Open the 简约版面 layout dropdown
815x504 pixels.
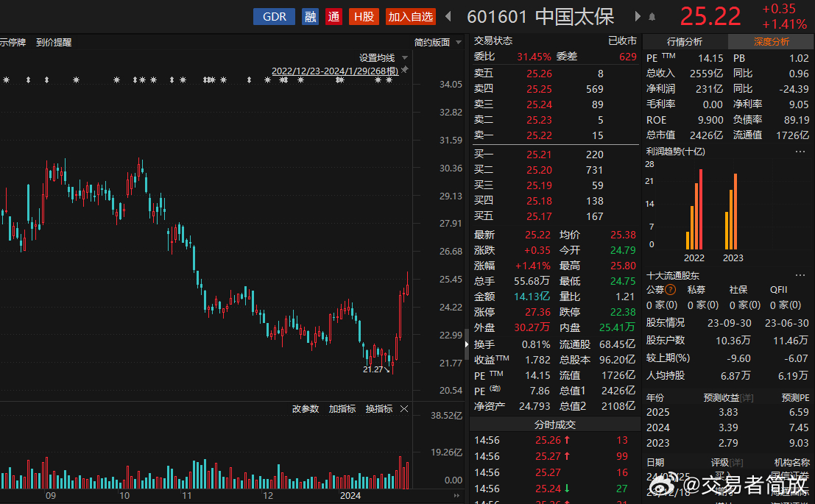[x=437, y=43]
